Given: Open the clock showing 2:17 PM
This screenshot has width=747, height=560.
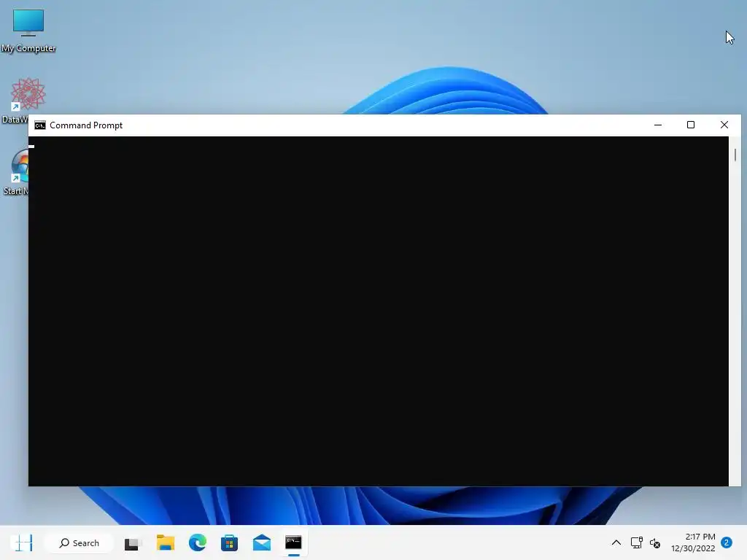Looking at the screenshot, I should 693,542.
